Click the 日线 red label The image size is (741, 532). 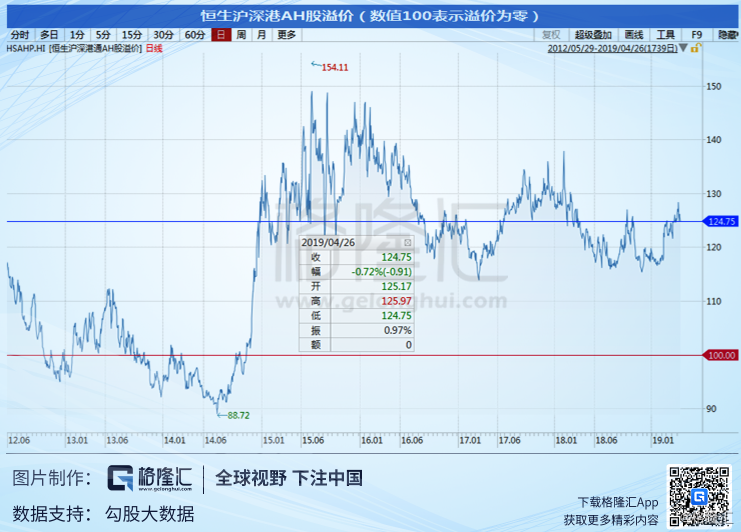point(154,48)
